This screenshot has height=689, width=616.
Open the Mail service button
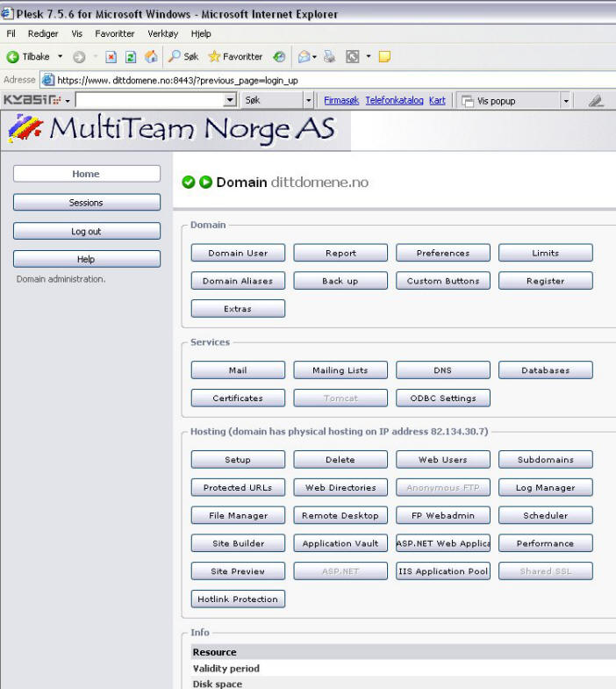(x=238, y=370)
